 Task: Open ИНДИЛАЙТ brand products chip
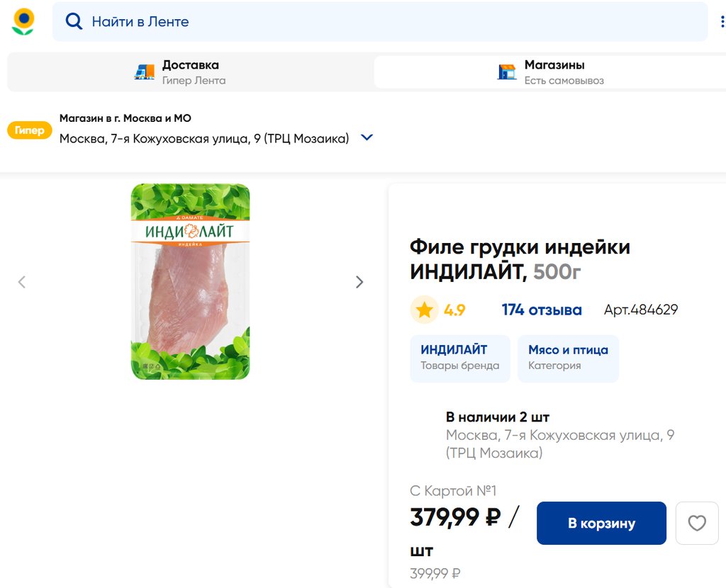point(459,358)
